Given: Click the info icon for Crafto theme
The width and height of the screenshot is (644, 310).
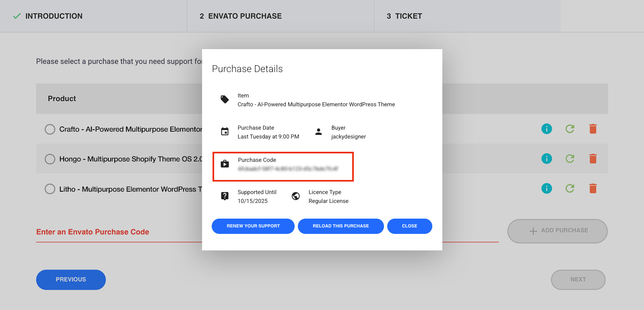Looking at the screenshot, I should point(546,129).
